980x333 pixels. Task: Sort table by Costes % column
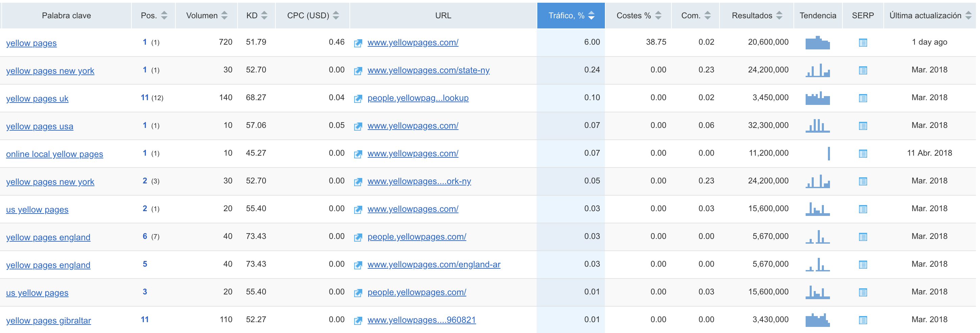658,15
